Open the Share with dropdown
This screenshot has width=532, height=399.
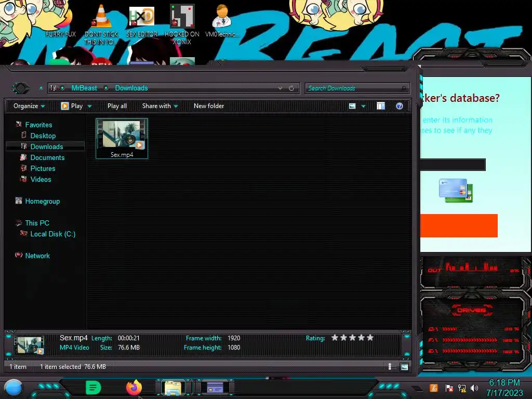click(x=160, y=106)
